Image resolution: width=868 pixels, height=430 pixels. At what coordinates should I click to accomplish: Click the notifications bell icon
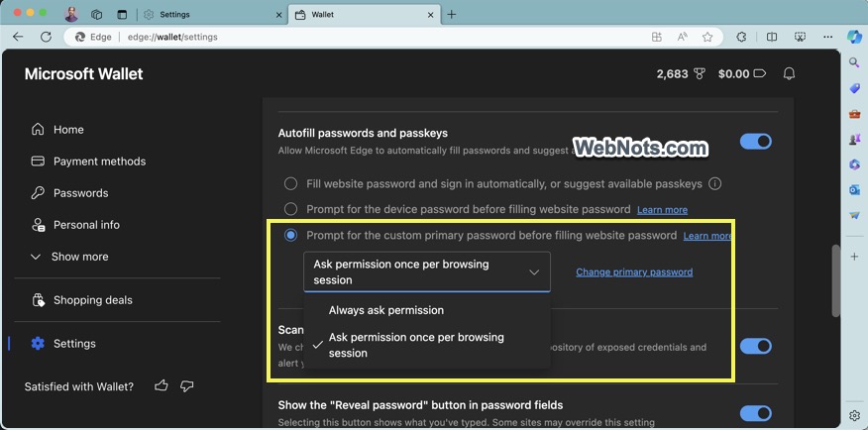tap(789, 74)
